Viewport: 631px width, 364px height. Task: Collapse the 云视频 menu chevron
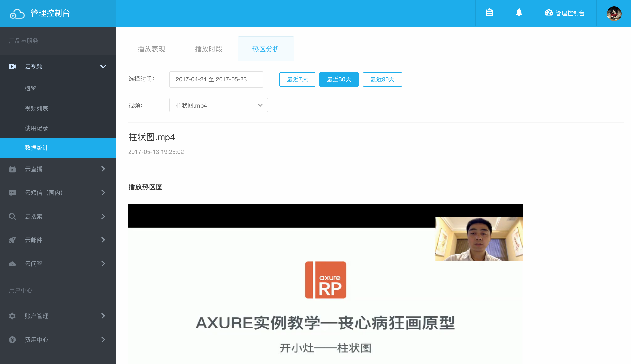[x=103, y=67]
